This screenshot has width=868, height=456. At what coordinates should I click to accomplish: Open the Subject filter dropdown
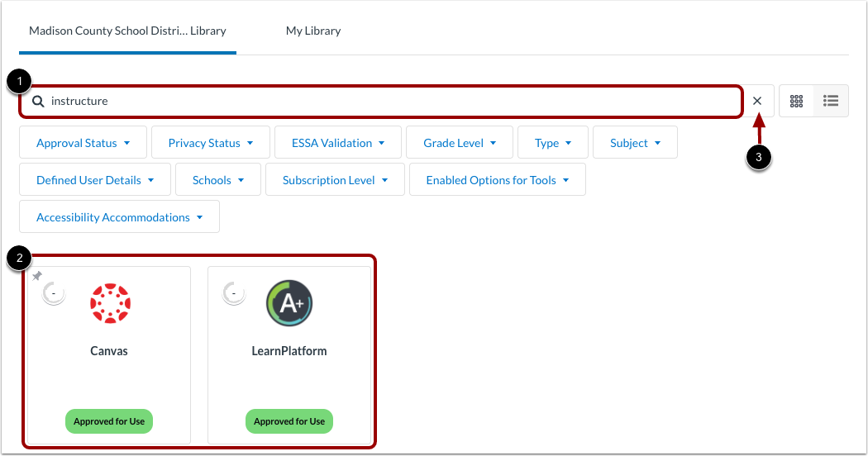(x=635, y=143)
